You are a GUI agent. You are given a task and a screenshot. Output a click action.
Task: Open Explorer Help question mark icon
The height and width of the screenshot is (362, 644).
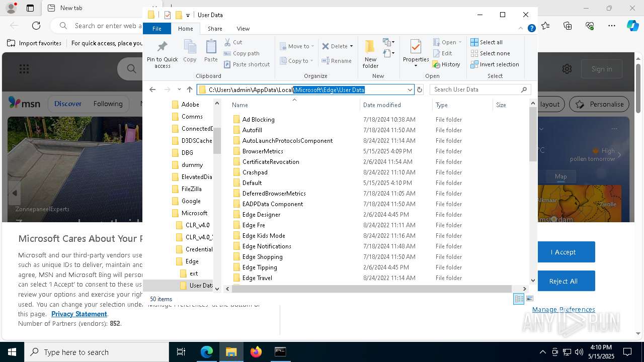click(531, 29)
